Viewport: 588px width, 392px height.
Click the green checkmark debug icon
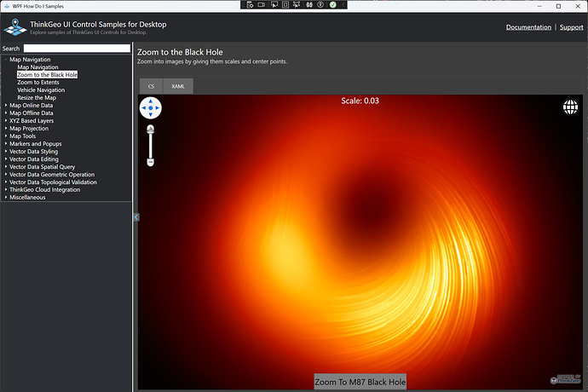click(x=332, y=5)
